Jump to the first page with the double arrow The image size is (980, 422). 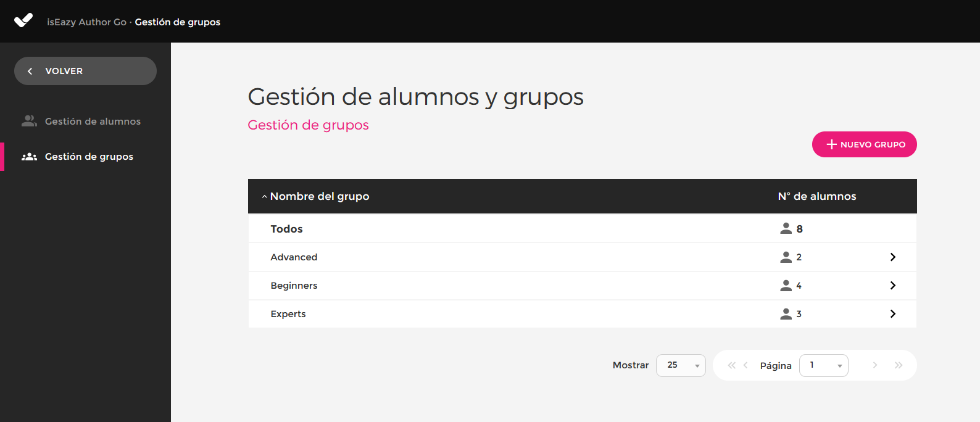click(x=731, y=365)
